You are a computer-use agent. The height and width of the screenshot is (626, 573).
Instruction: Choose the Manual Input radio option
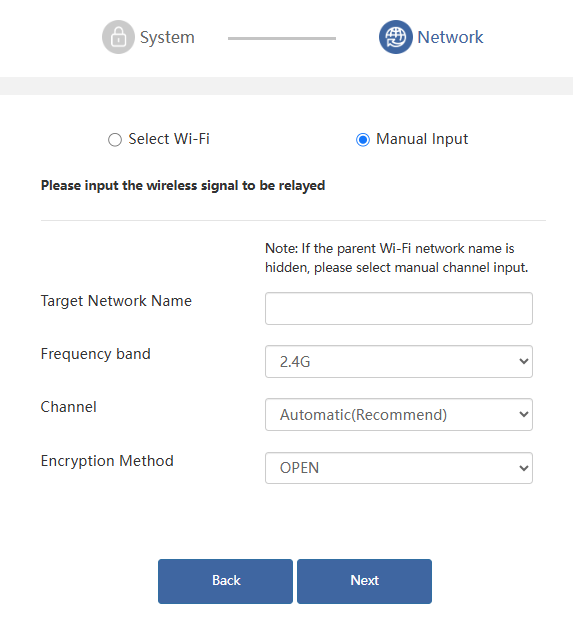pos(363,140)
